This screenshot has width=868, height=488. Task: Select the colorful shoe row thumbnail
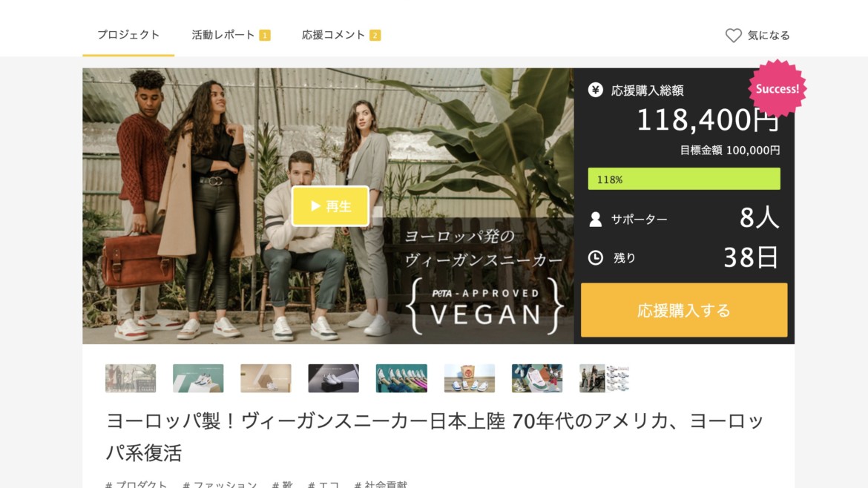(401, 378)
